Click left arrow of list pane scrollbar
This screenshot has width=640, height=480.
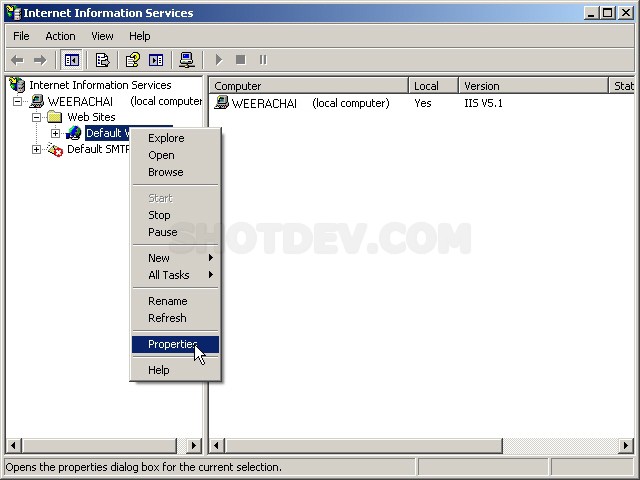(216, 445)
